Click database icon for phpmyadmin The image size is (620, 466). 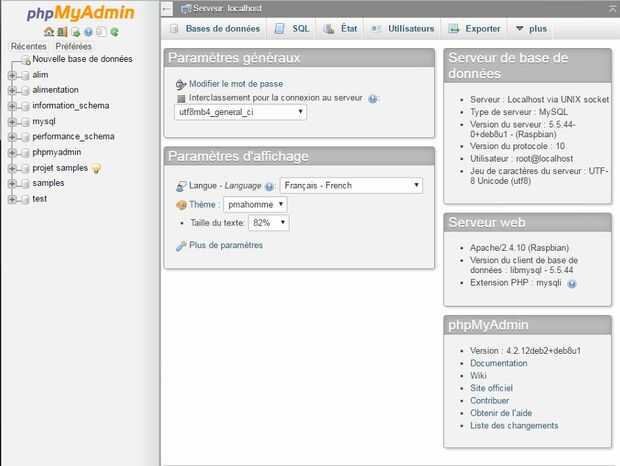[x=25, y=153]
